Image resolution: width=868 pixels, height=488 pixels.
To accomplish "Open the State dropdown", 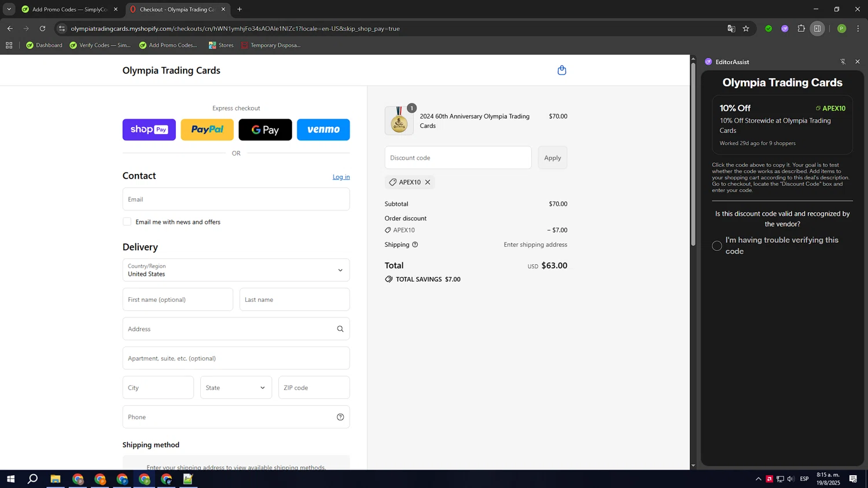I will tap(236, 387).
